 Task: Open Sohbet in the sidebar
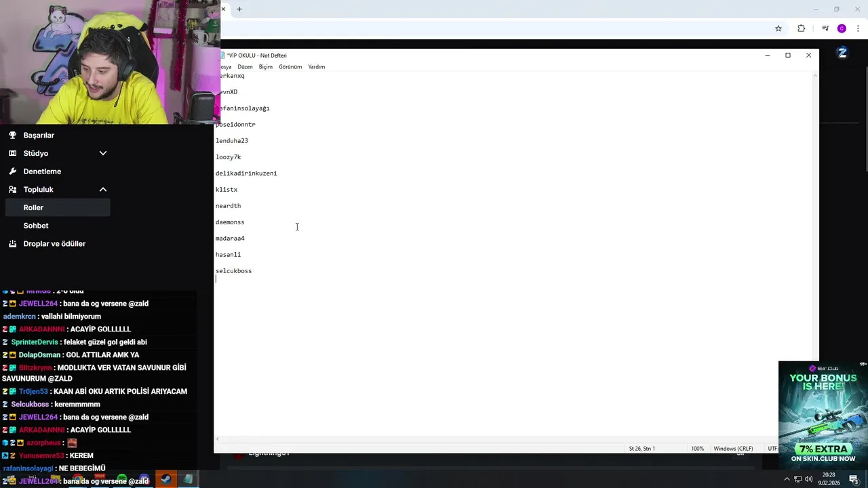click(36, 226)
